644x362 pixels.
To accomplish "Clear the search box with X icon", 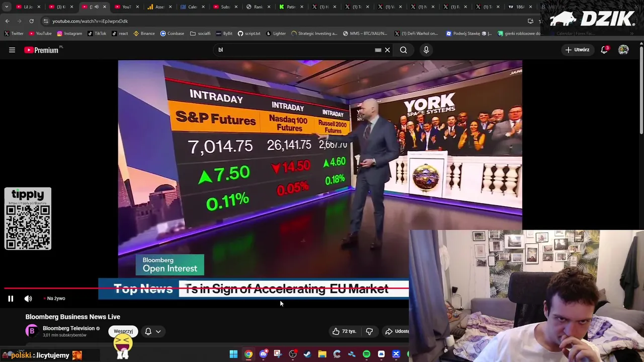I will pyautogui.click(x=387, y=50).
